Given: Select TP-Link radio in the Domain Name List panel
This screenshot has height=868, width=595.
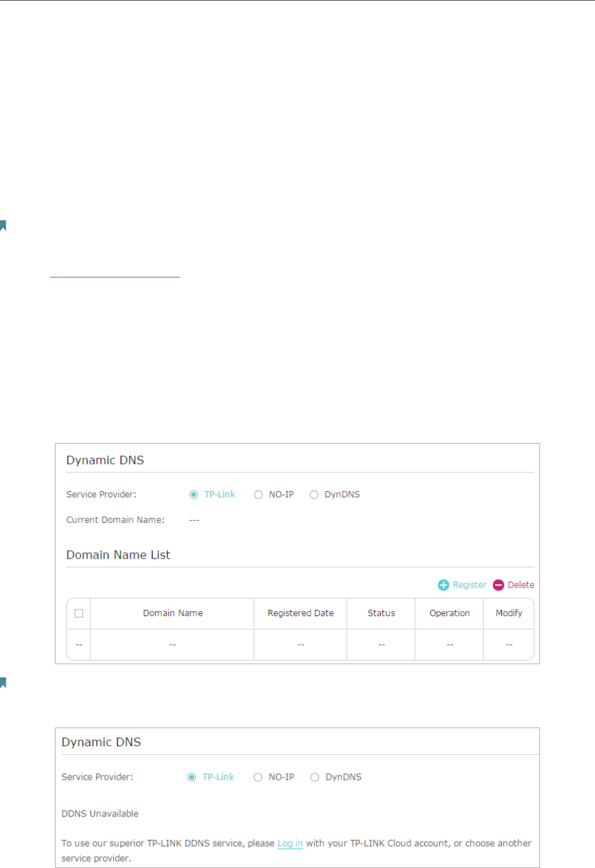Looking at the screenshot, I should click(193, 495).
